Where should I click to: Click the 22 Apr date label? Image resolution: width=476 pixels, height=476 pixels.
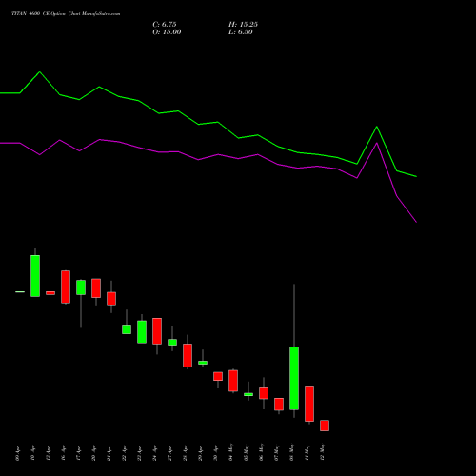pyautogui.click(x=125, y=454)
